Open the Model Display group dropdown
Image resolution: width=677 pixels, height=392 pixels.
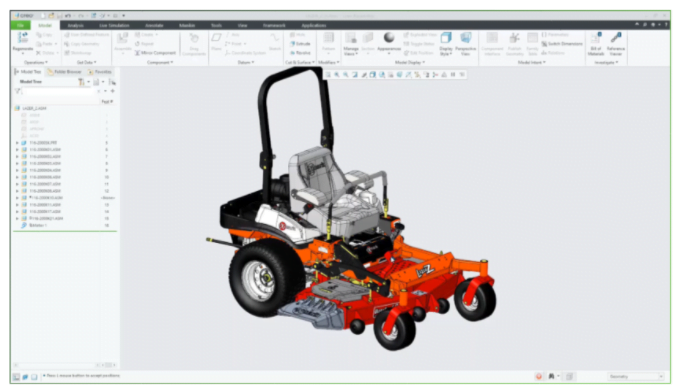pyautogui.click(x=410, y=63)
